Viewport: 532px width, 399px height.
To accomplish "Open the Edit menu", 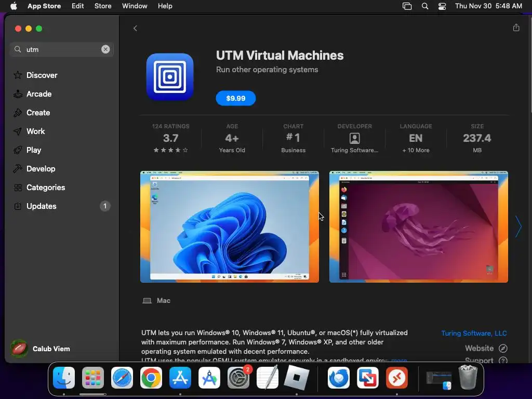I will (x=78, y=6).
